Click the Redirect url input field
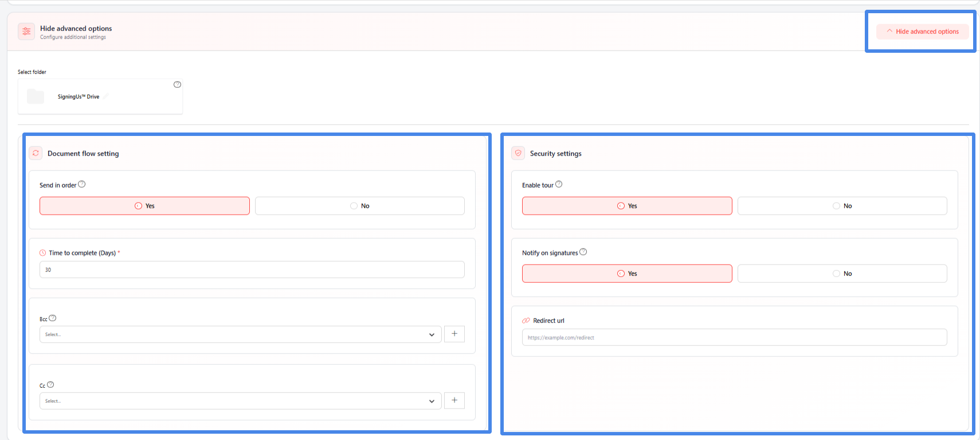Viewport: 980px width, 440px height. (735, 337)
